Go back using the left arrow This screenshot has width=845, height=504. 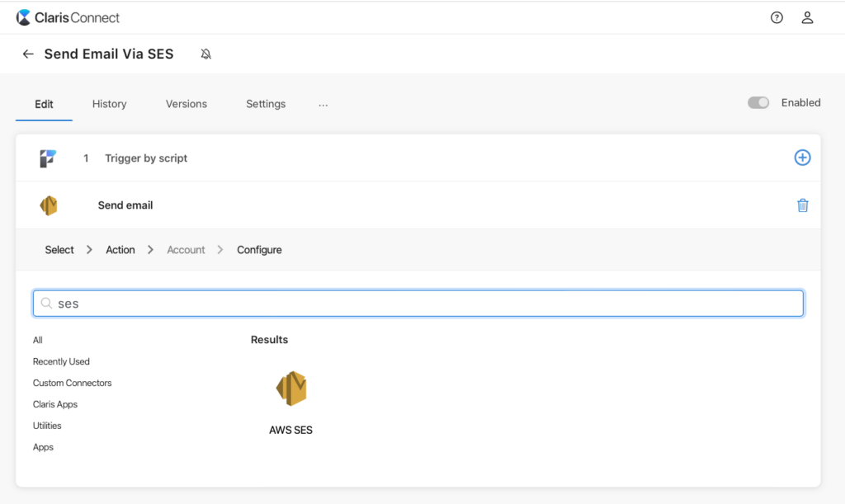coord(28,54)
